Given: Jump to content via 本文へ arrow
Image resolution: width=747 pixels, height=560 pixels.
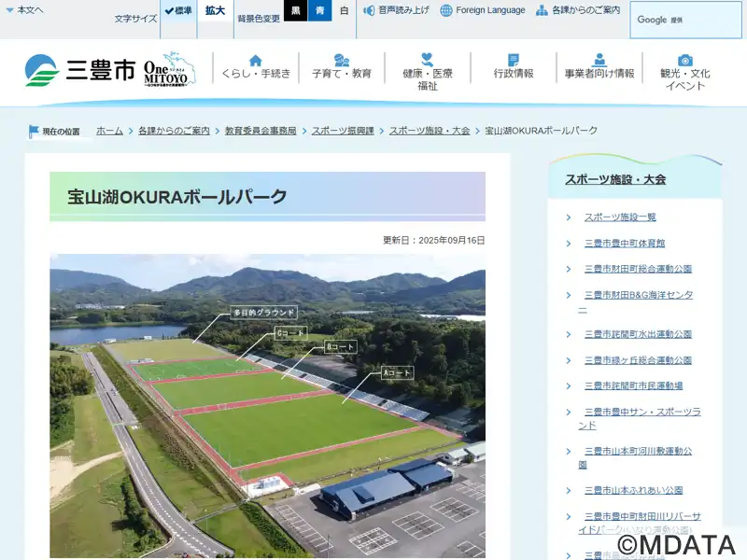Looking at the screenshot, I should (24, 10).
